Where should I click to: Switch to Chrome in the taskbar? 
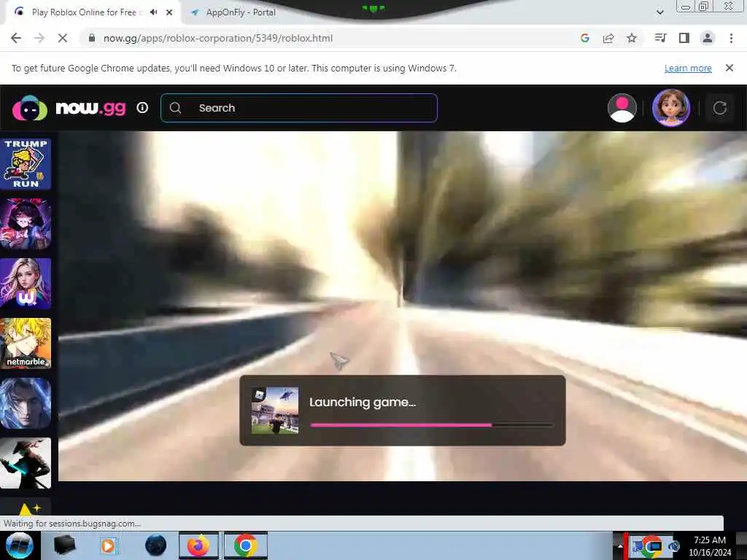246,545
